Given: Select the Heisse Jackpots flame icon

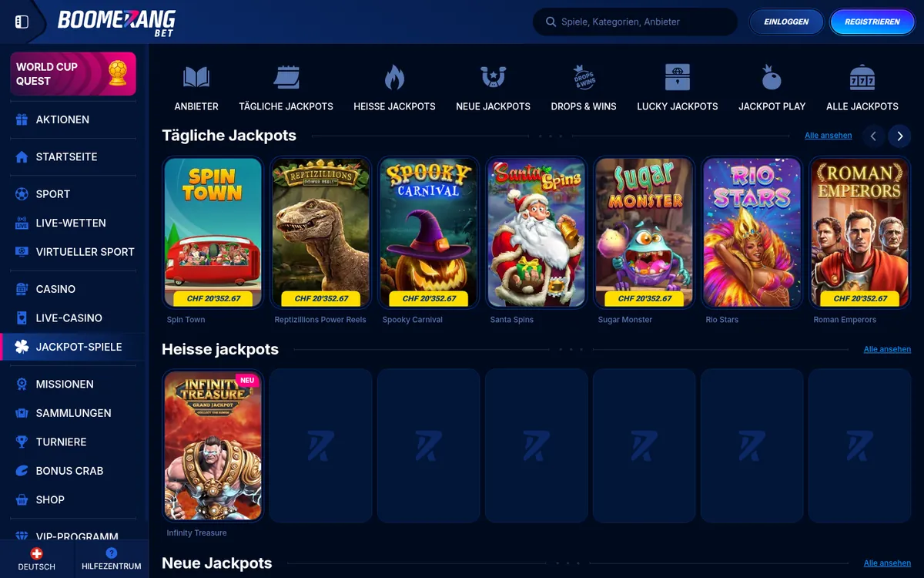Looking at the screenshot, I should 394,77.
